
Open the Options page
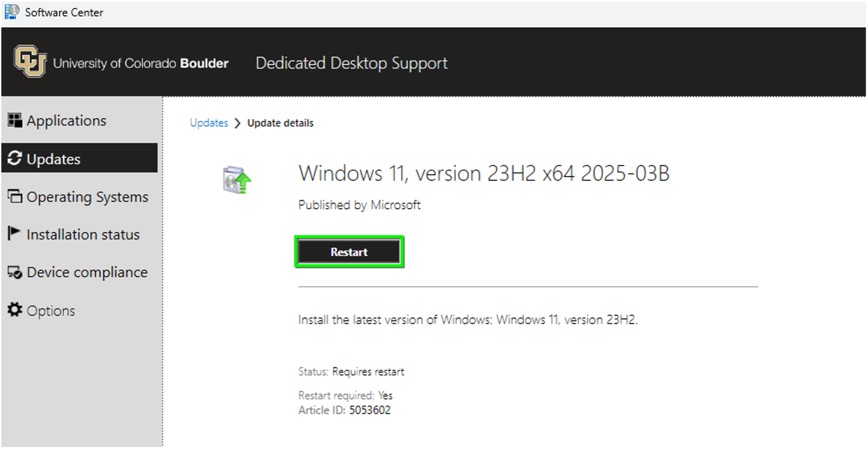(79, 310)
